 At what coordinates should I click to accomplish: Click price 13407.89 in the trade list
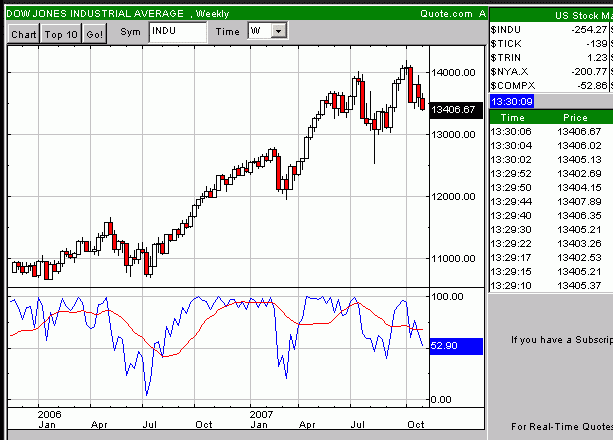[x=579, y=202]
